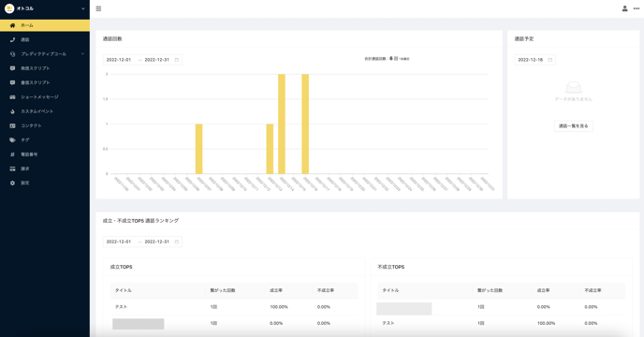Open the three-dots more options icon
The width and height of the screenshot is (644, 337).
click(637, 8)
